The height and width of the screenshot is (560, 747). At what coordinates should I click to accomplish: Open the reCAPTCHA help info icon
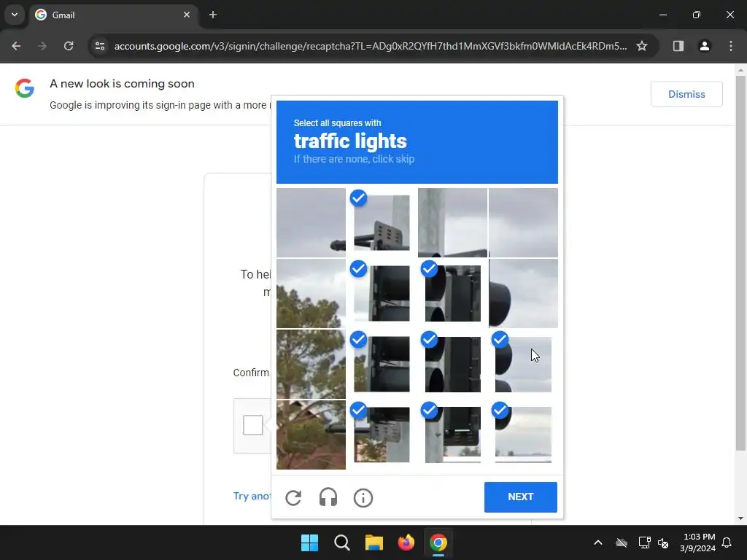[363, 497]
